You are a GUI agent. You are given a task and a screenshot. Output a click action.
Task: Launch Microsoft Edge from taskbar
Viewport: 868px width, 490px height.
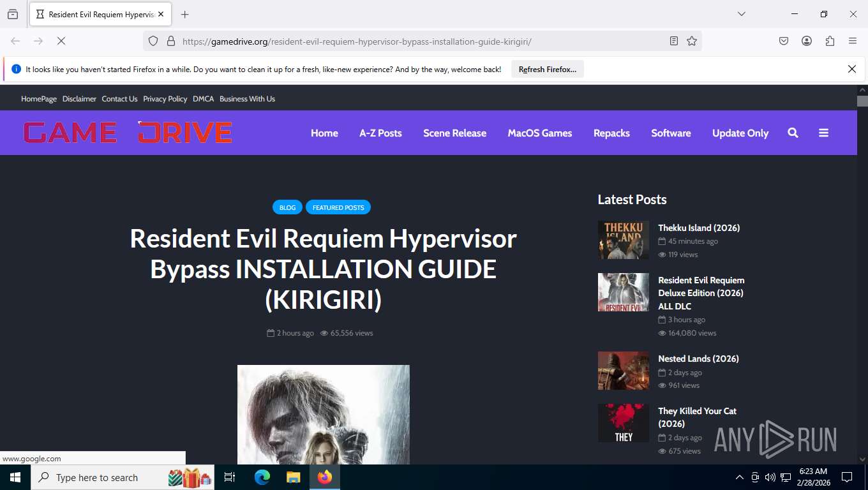(262, 477)
